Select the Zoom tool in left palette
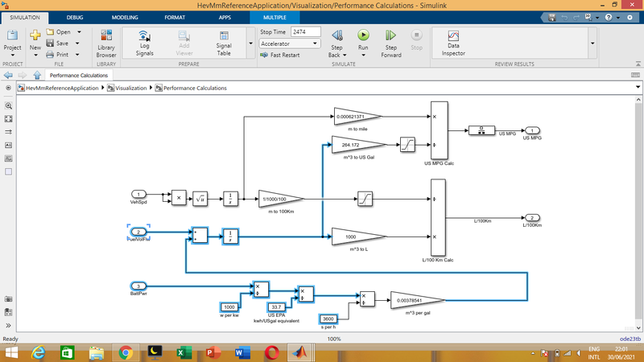This screenshot has width=644, height=362. pyautogui.click(x=8, y=105)
